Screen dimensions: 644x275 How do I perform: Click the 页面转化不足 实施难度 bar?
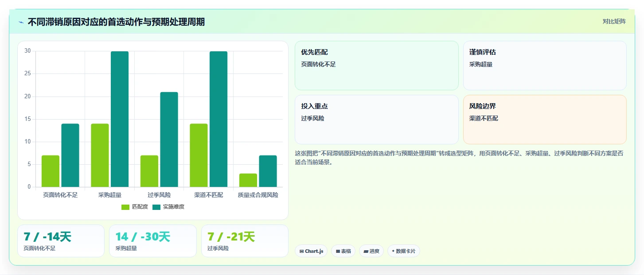pyautogui.click(x=70, y=155)
